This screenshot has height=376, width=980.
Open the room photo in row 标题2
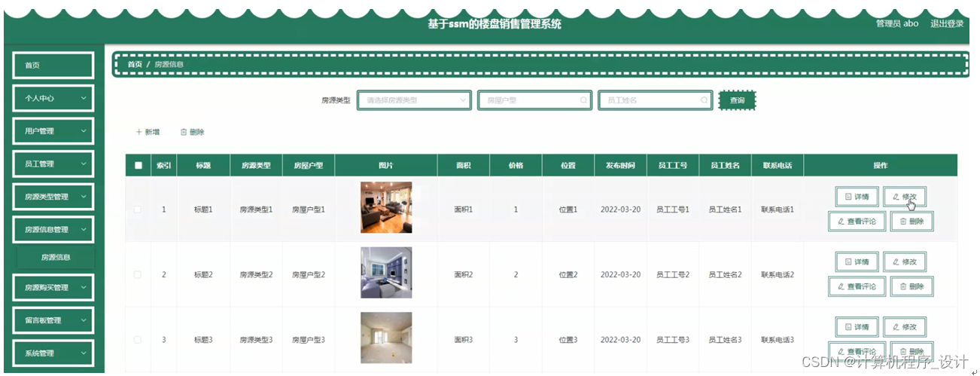pyautogui.click(x=386, y=273)
